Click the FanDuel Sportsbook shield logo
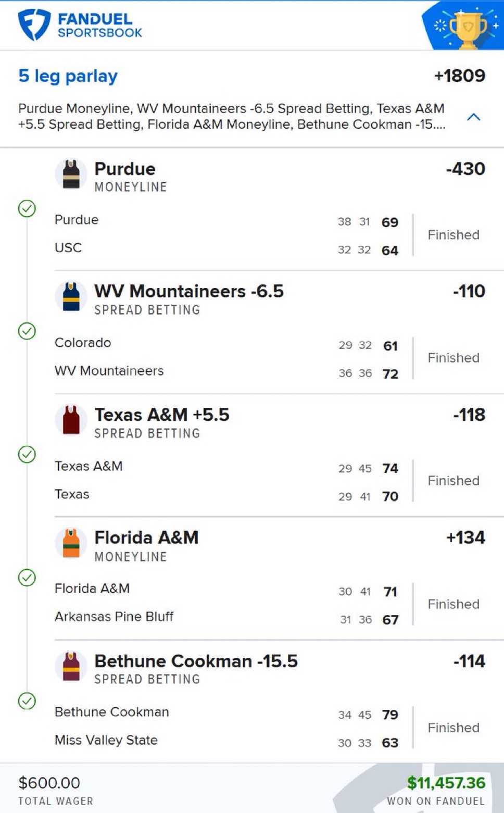This screenshot has height=813, width=504. point(34,24)
